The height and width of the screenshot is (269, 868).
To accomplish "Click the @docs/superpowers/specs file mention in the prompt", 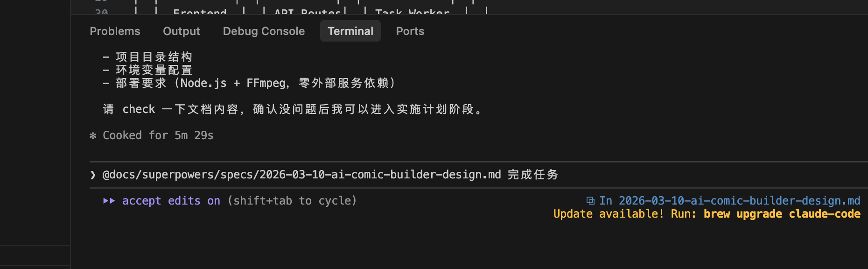I will [301, 175].
